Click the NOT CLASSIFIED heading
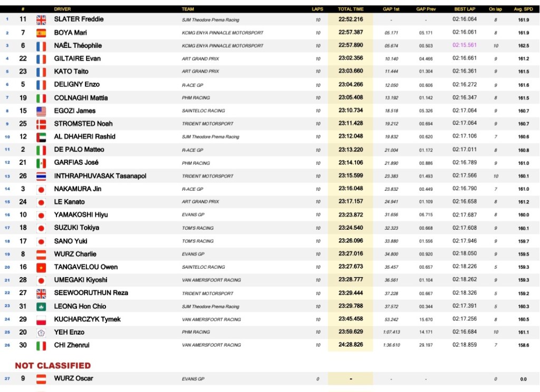 coord(53,366)
